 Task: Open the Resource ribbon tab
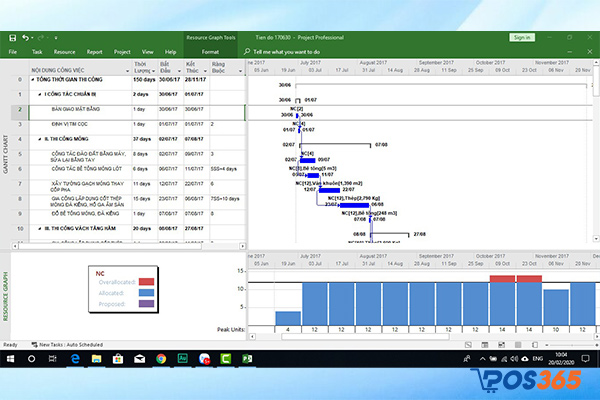[65, 50]
